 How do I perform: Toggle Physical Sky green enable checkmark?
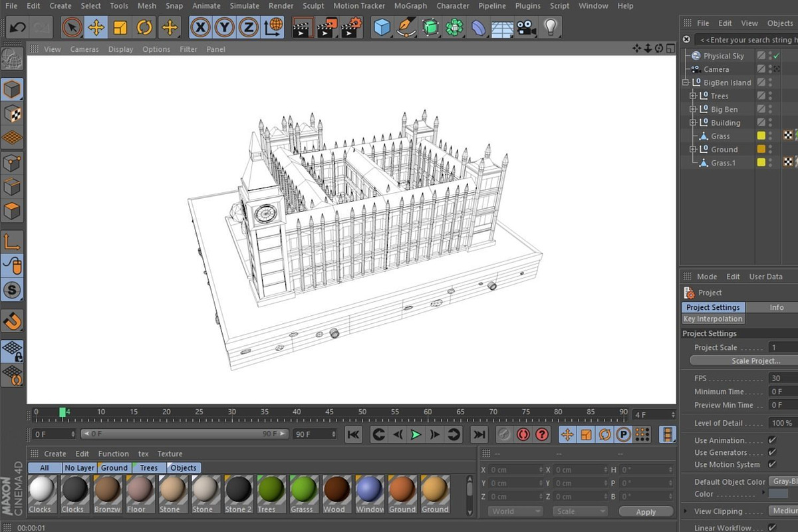[x=776, y=56]
